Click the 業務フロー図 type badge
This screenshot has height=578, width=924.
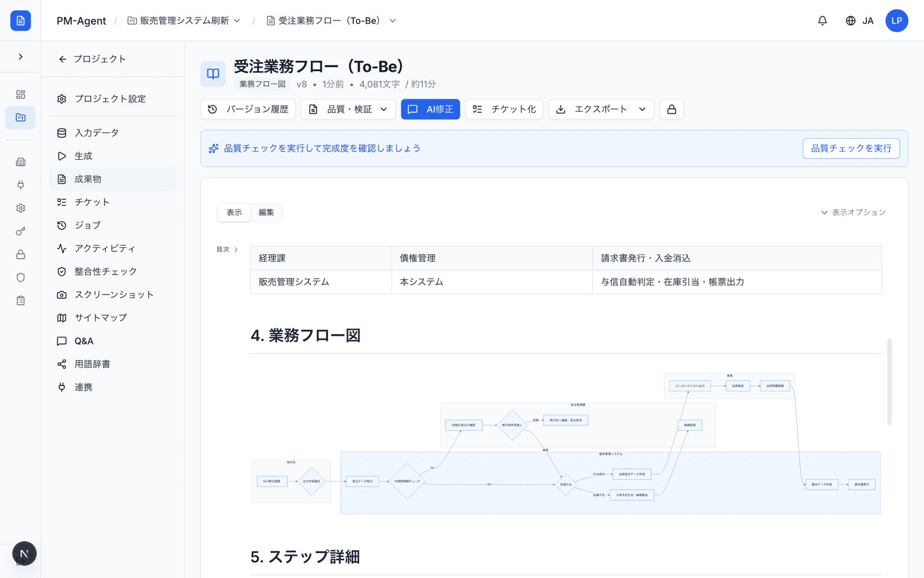click(263, 84)
